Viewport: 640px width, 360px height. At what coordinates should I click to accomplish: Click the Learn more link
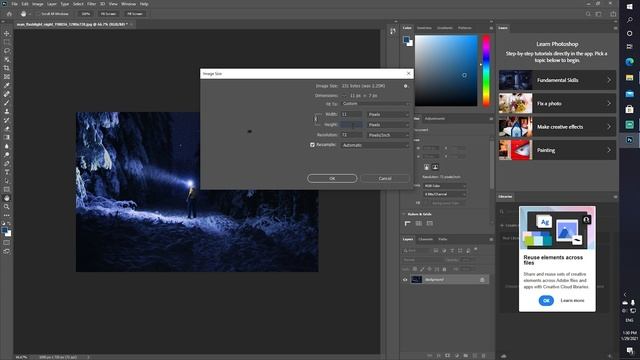572,300
